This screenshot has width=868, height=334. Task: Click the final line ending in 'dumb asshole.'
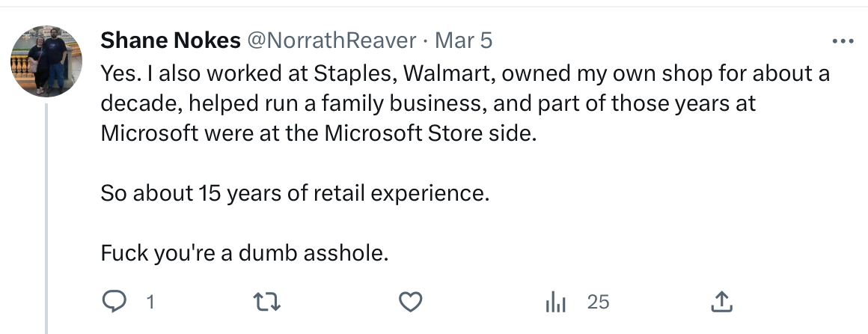tap(245, 253)
